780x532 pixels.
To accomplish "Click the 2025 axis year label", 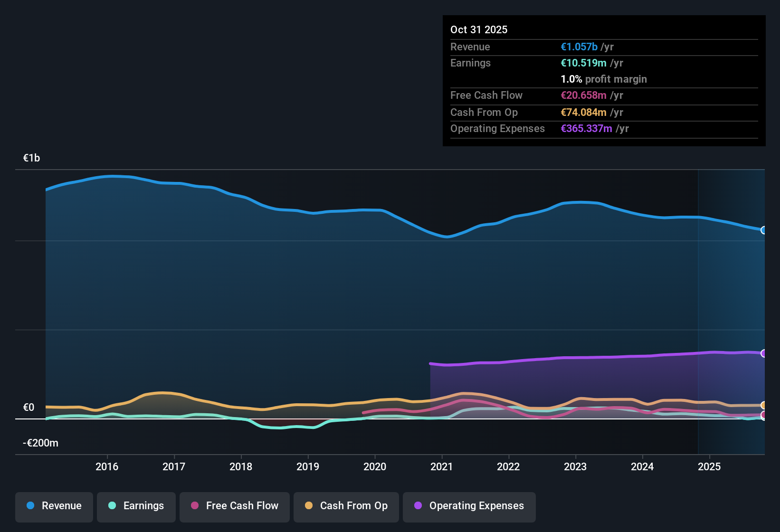I will click(709, 466).
